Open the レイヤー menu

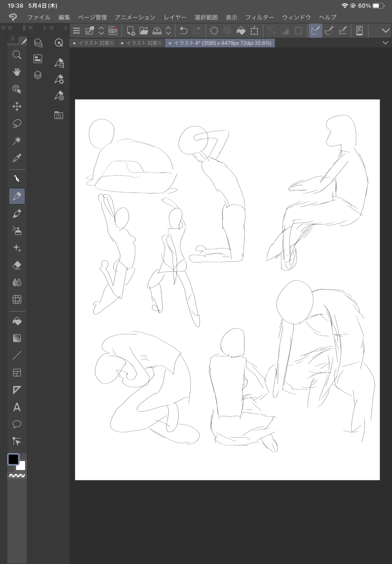point(175,17)
